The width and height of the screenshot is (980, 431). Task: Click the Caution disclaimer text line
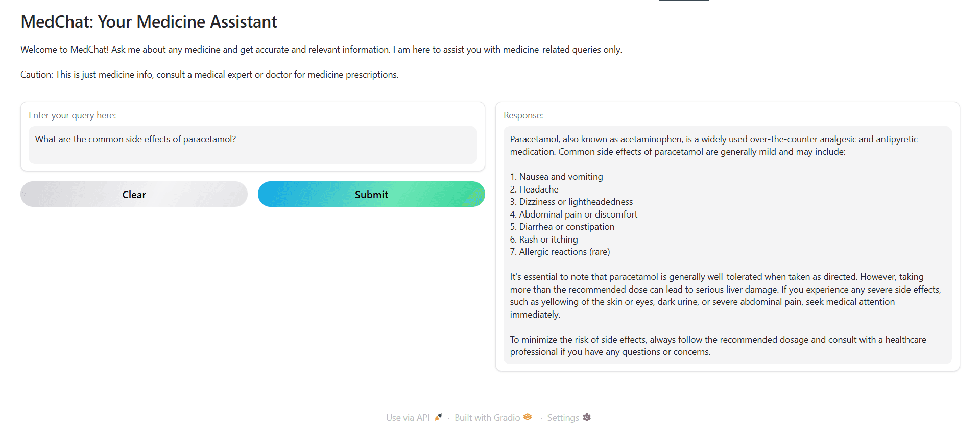209,75
